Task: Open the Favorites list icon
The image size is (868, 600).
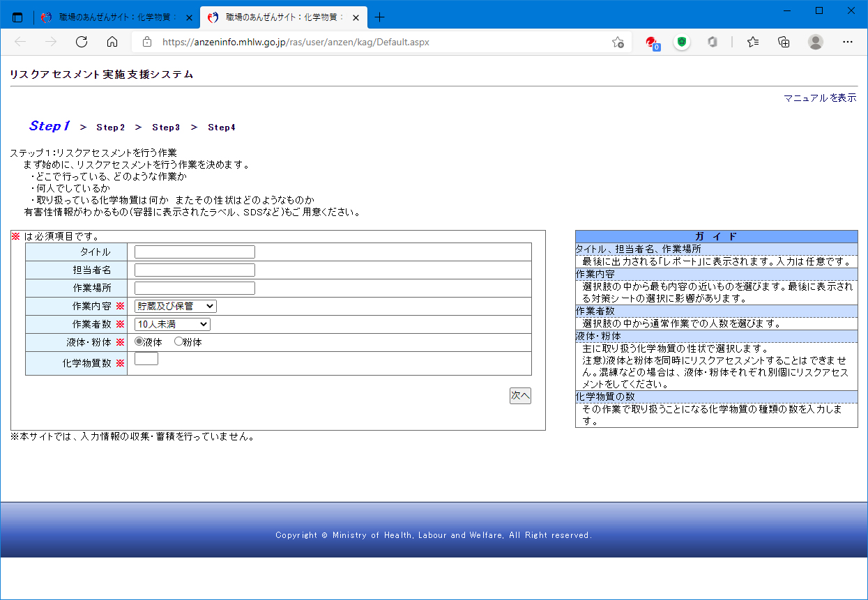Action: coord(753,42)
